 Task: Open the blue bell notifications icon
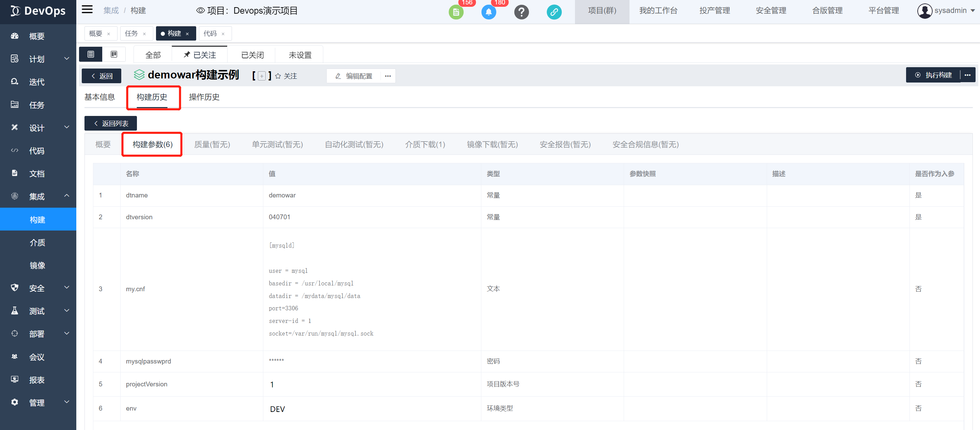pyautogui.click(x=488, y=12)
